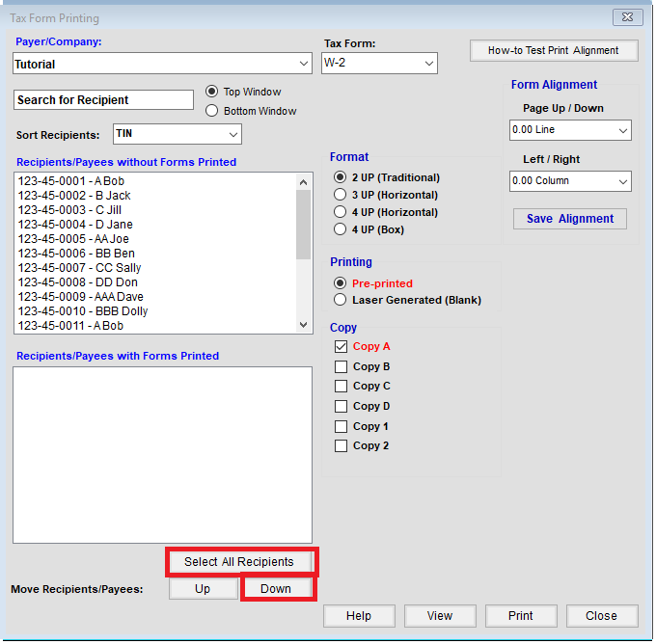Select recipient 123-45-0009 - AAA Dave
The height and width of the screenshot is (644, 656).
(154, 297)
